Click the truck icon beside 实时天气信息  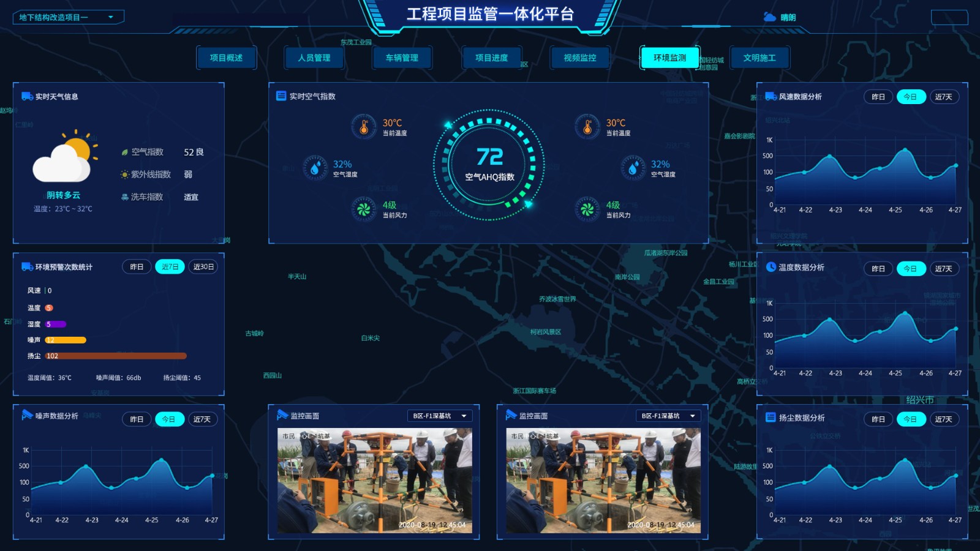[x=27, y=96]
